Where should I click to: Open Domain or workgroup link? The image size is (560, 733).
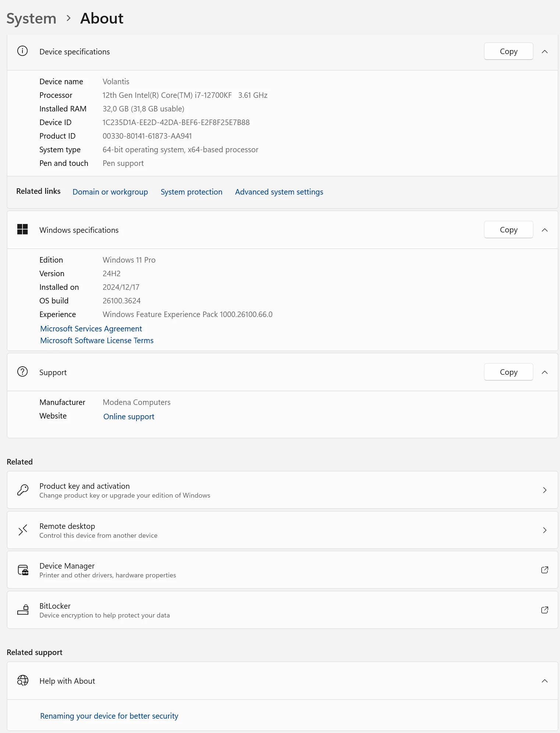(110, 192)
